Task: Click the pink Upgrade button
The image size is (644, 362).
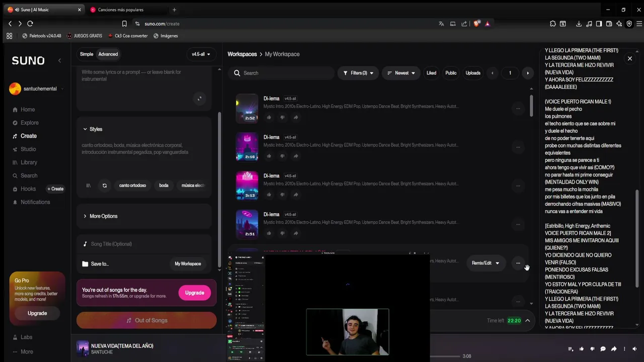Action: click(194, 293)
